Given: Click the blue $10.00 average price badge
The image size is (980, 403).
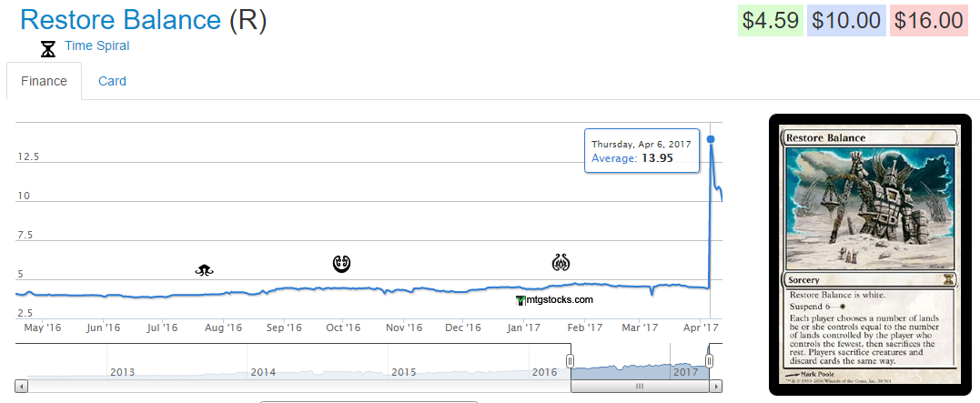Looking at the screenshot, I should (x=846, y=20).
